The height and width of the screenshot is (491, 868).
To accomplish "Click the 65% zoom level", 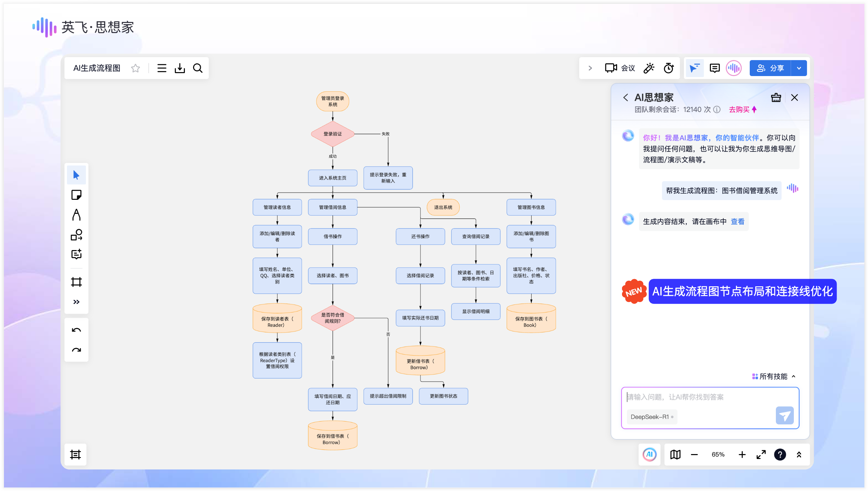I will (718, 454).
